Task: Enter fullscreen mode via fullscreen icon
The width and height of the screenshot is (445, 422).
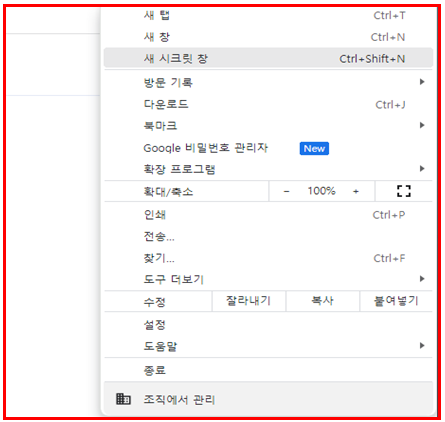Action: [404, 191]
